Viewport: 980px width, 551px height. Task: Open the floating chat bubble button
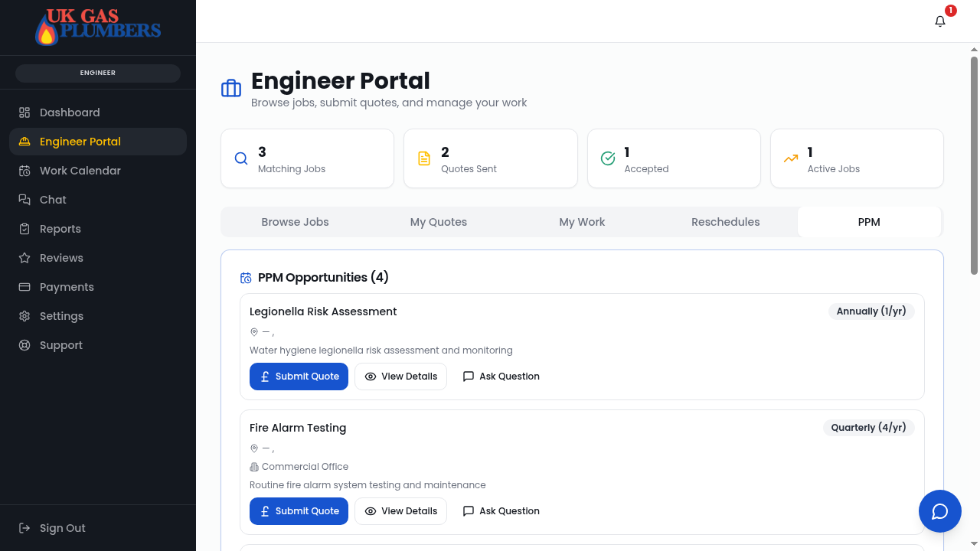[940, 511]
